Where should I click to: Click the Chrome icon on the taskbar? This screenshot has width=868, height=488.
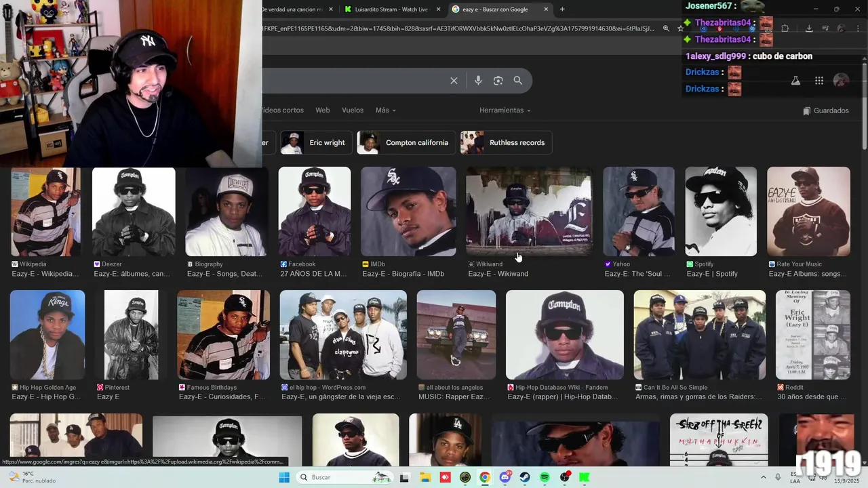coord(485,477)
